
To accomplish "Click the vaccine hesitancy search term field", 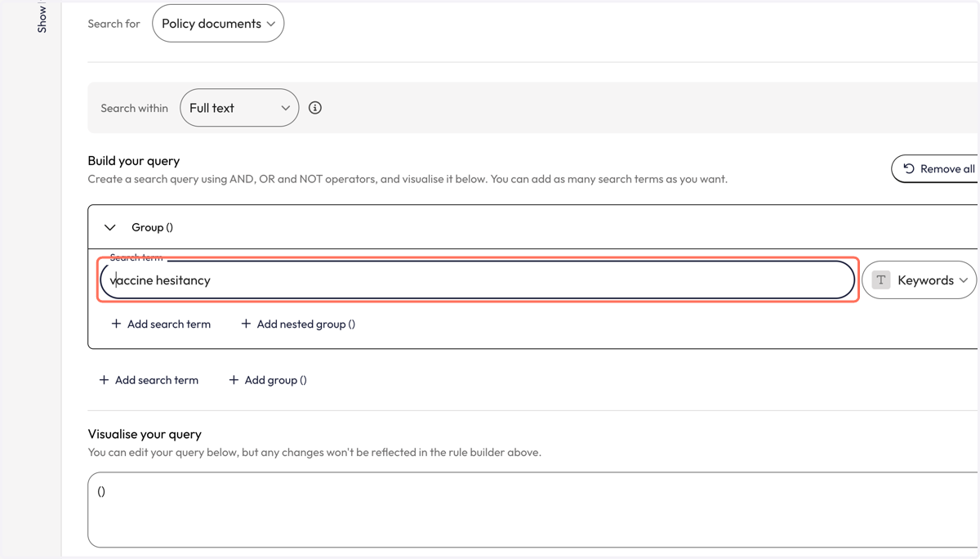I will point(478,280).
